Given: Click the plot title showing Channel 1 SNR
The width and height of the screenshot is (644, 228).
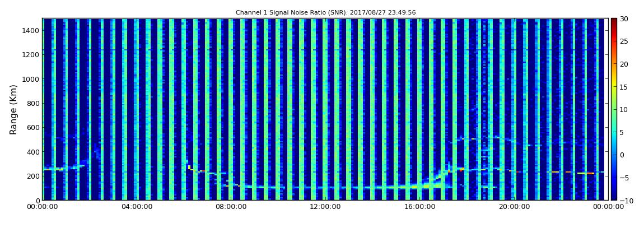Looking at the screenshot, I should click(326, 13).
